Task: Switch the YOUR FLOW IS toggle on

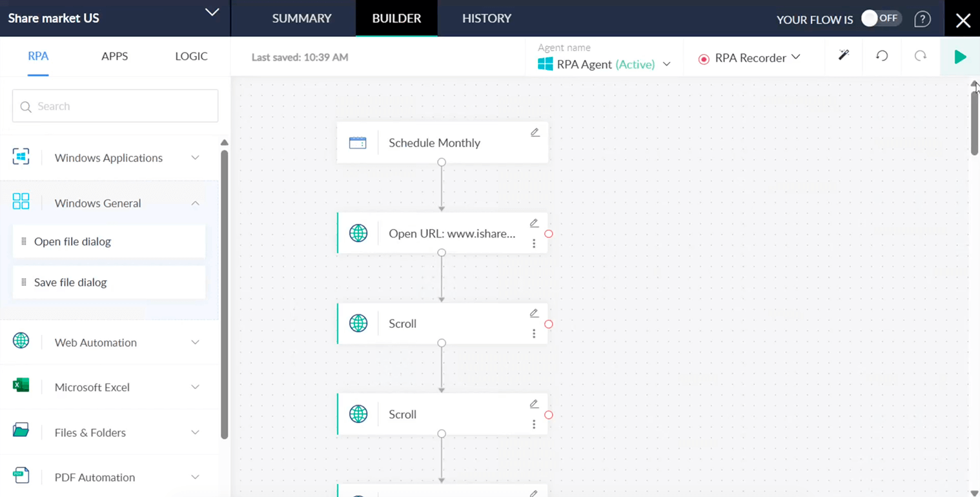Action: 882,19
